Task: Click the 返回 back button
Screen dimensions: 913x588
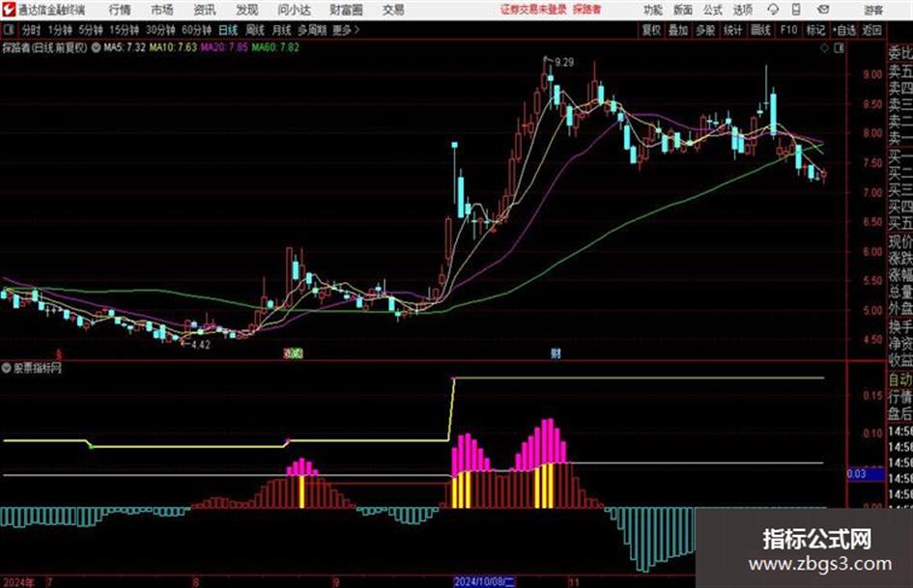Action: [x=871, y=30]
